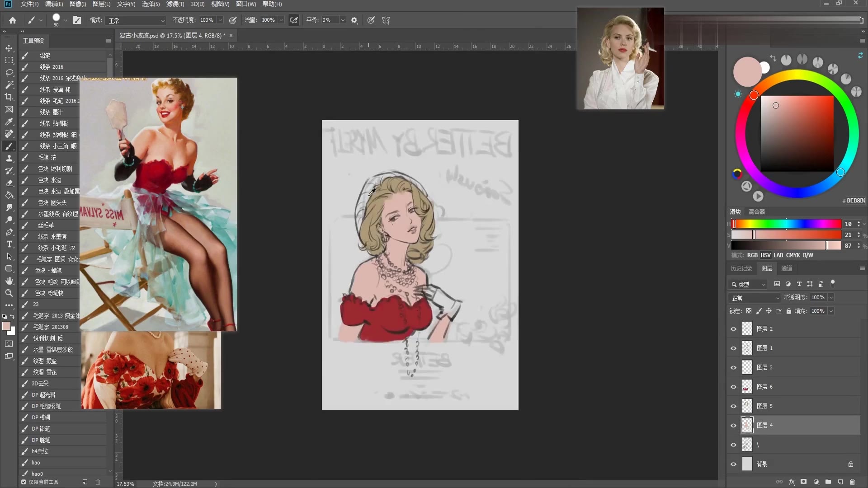Image resolution: width=868 pixels, height=488 pixels.
Task: Hide the 背景 layer
Action: [734, 464]
